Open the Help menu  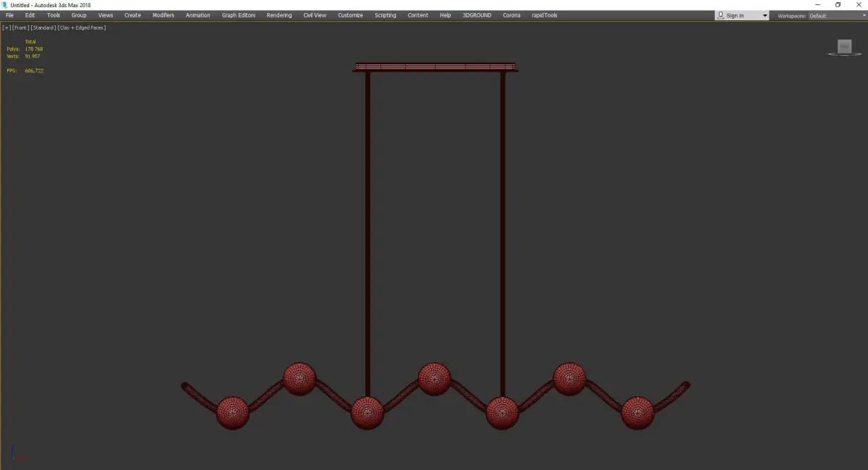pyautogui.click(x=446, y=15)
